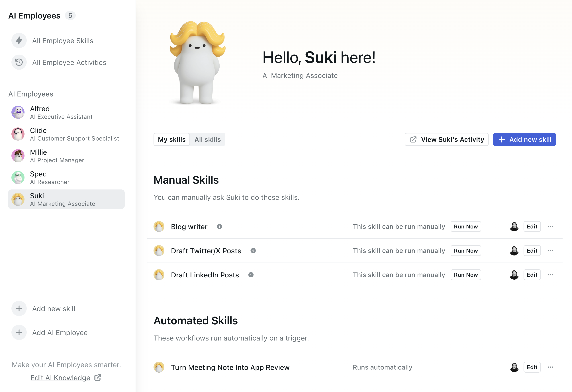Viewport: 572px width, 392px height.
Task: Click Blog writer skill name
Action: click(x=189, y=226)
